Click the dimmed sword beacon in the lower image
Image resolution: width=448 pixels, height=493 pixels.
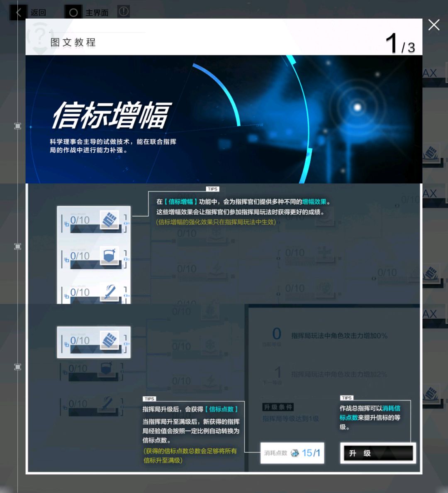[x=92, y=406]
